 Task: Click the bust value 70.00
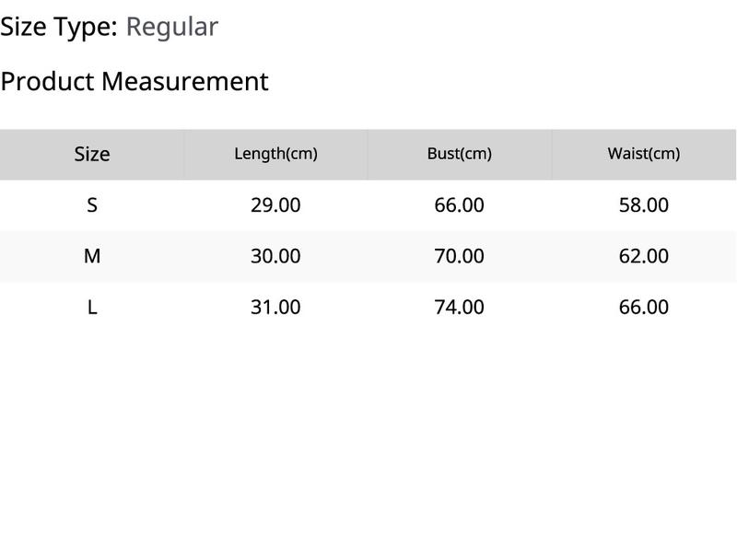(x=459, y=256)
